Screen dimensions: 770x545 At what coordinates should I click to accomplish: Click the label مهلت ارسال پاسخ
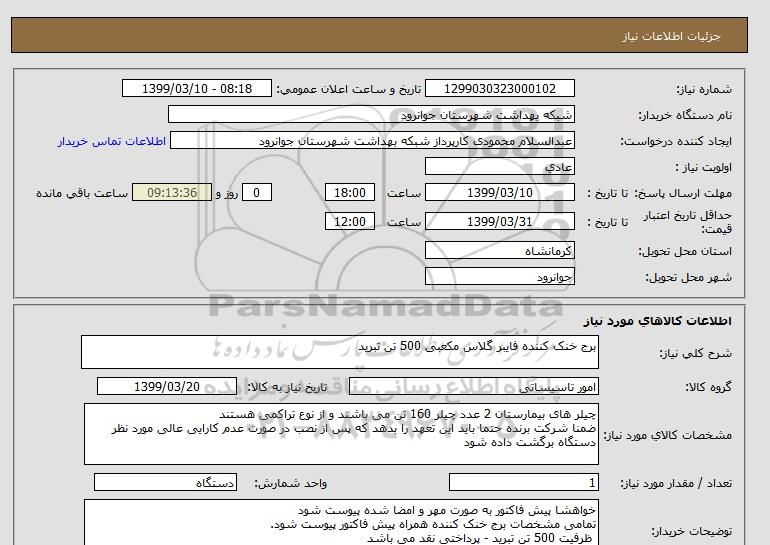coord(684,193)
